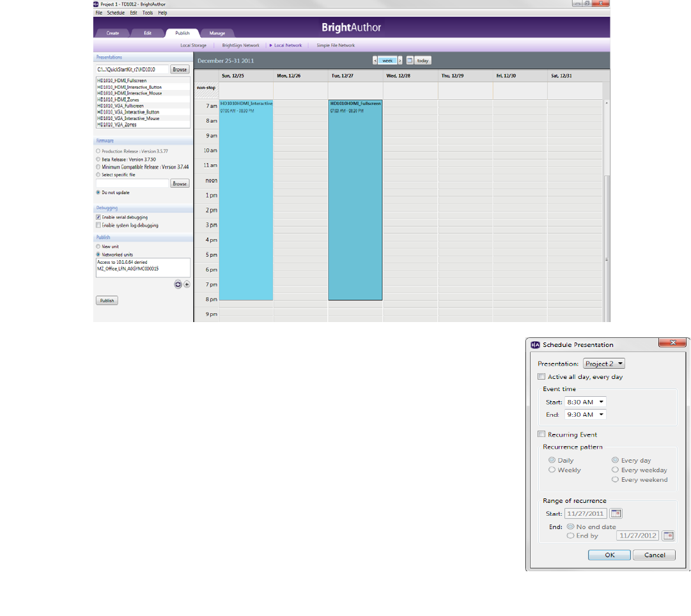
Task: Open the Presentation Project 2 dropdown
Action: coord(603,364)
